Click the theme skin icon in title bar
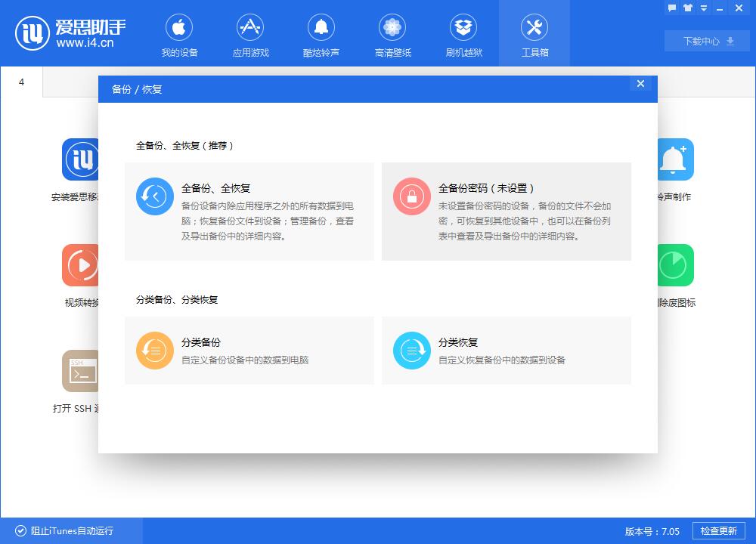Viewport: 756px width, 544px height. [686, 8]
